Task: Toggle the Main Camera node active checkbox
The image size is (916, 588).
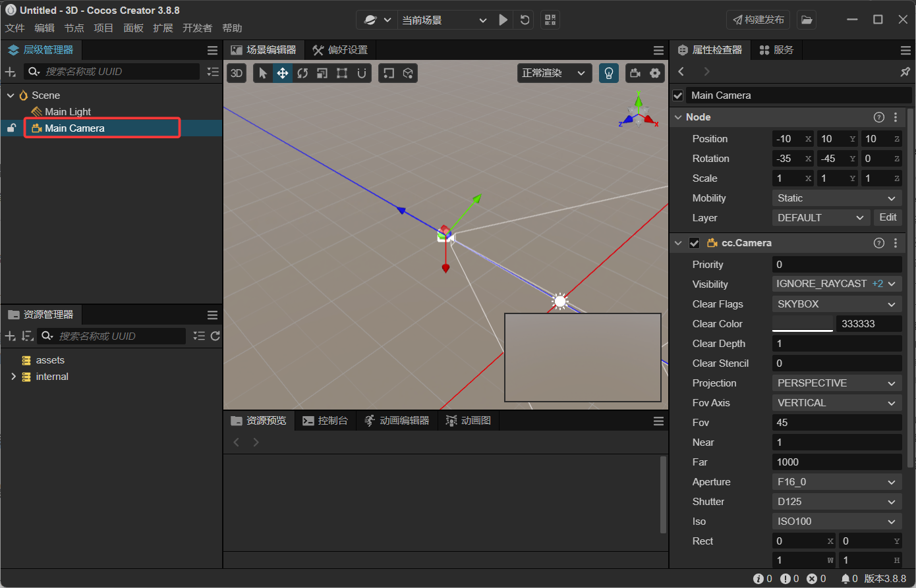Action: click(678, 95)
